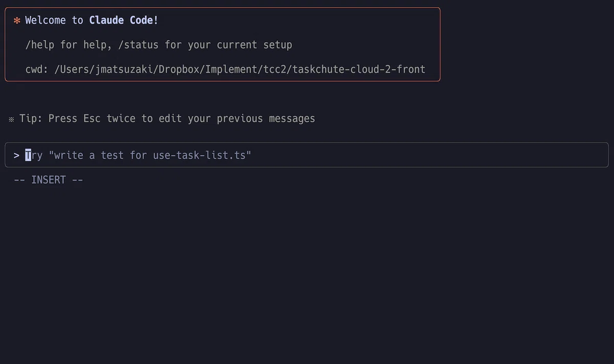This screenshot has width=614, height=364.
Task: Focus the prompt input field
Action: pyautogui.click(x=306, y=155)
